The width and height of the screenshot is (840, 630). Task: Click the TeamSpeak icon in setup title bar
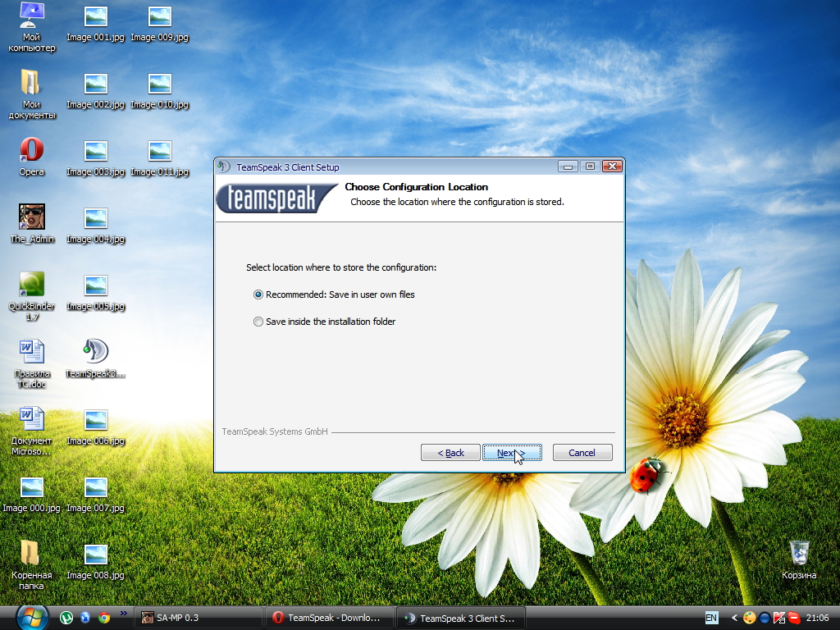[224, 167]
